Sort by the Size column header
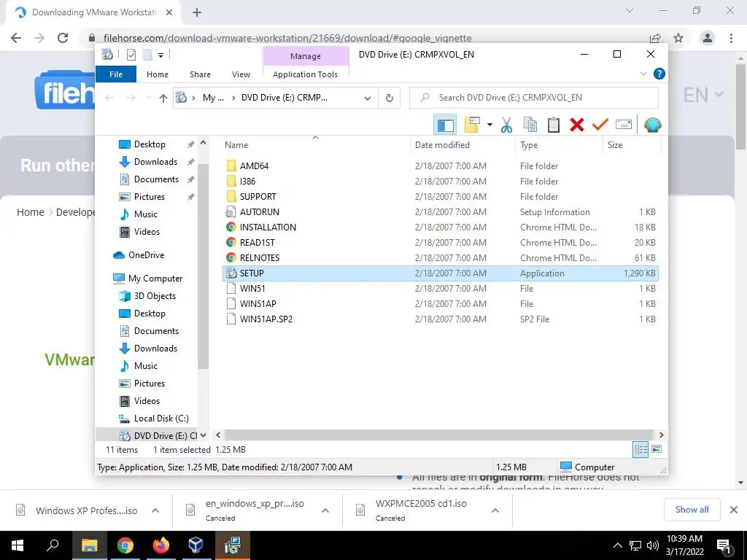This screenshot has height=560, width=747. (632, 145)
